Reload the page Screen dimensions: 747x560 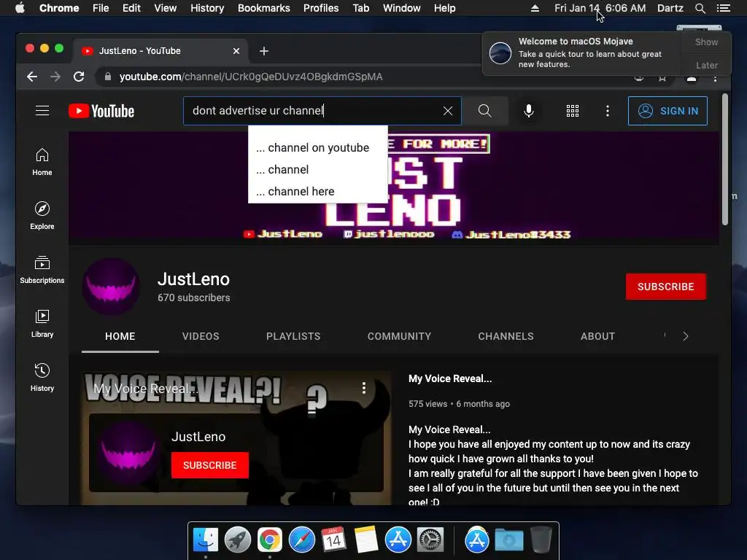click(79, 77)
